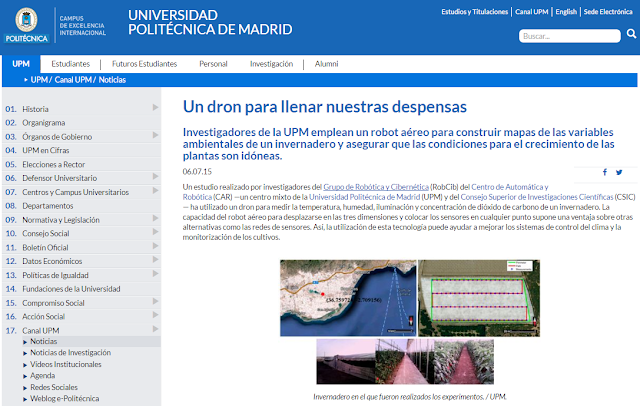Open Estudios y Titulaciones link
The height and width of the screenshot is (406, 640).
474,12
